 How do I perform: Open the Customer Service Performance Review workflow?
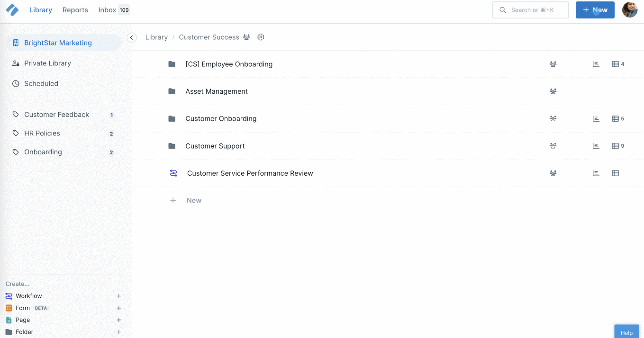click(250, 173)
